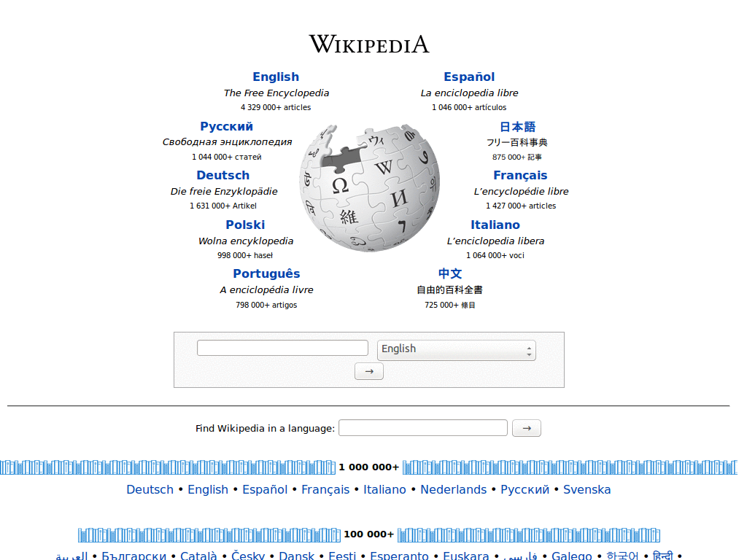Click the Wikipedia puzzle globe logo

[369, 187]
